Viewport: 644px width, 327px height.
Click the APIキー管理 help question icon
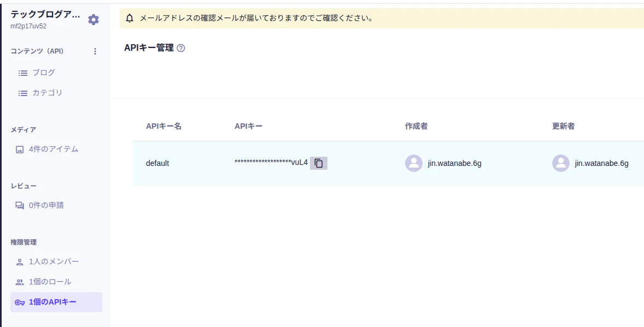[x=181, y=48]
